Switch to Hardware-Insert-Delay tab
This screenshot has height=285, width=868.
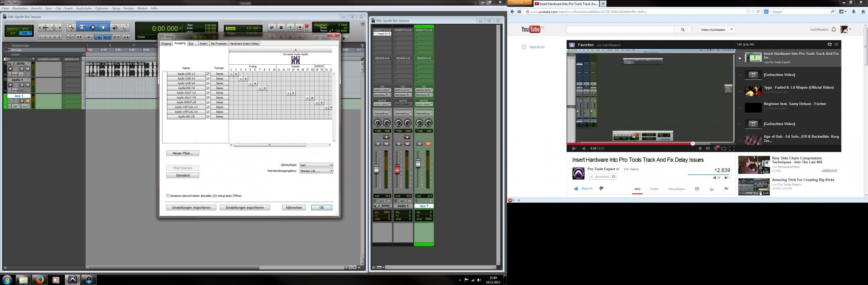click(244, 43)
